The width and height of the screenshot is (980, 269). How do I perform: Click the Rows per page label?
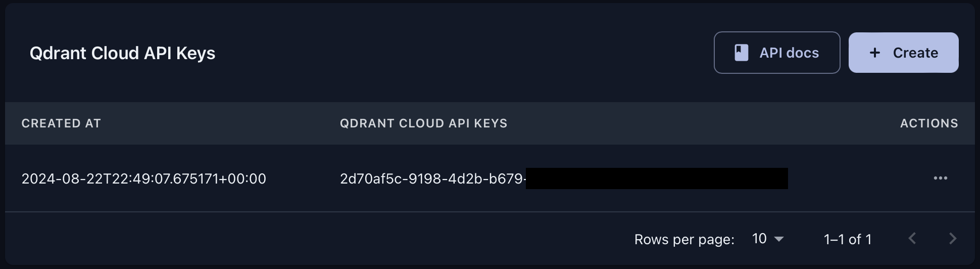coord(684,239)
